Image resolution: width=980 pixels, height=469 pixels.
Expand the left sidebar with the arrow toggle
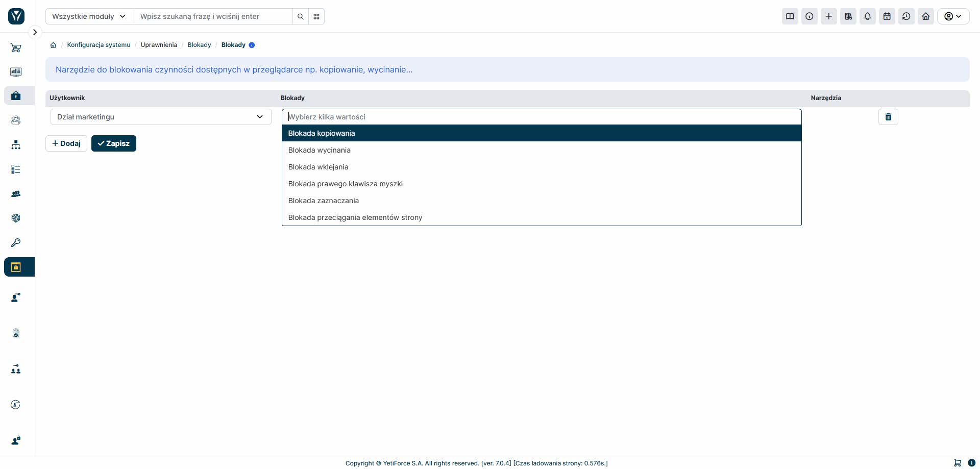pos(35,32)
